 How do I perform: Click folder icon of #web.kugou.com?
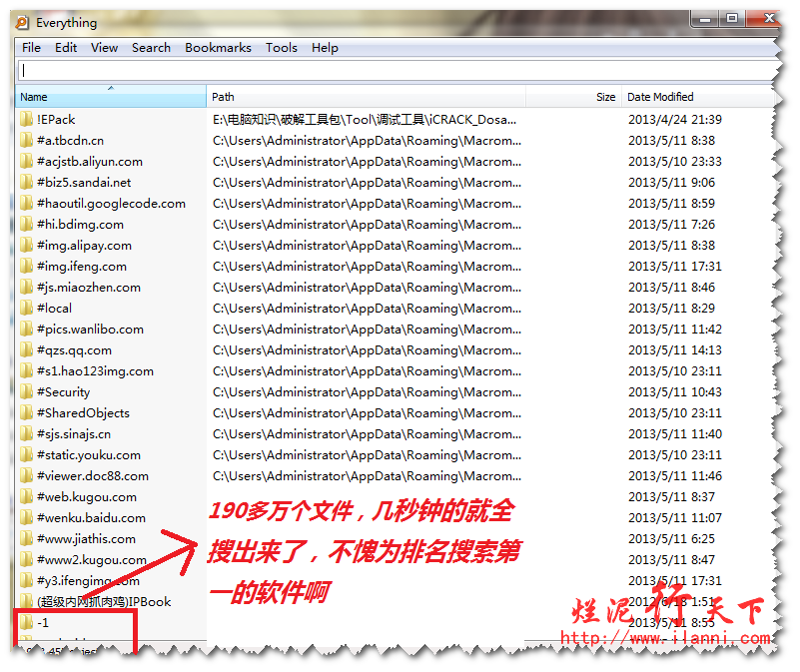[x=27, y=496]
